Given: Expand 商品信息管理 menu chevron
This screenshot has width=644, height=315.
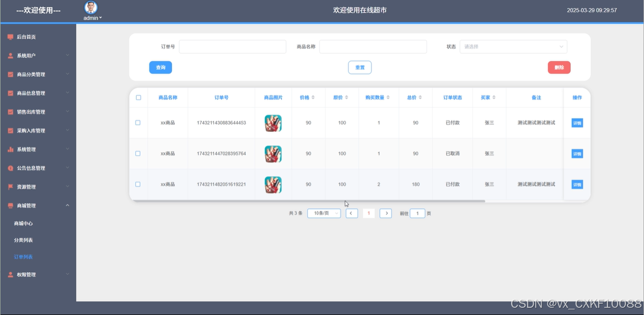Looking at the screenshot, I should pyautogui.click(x=67, y=93).
